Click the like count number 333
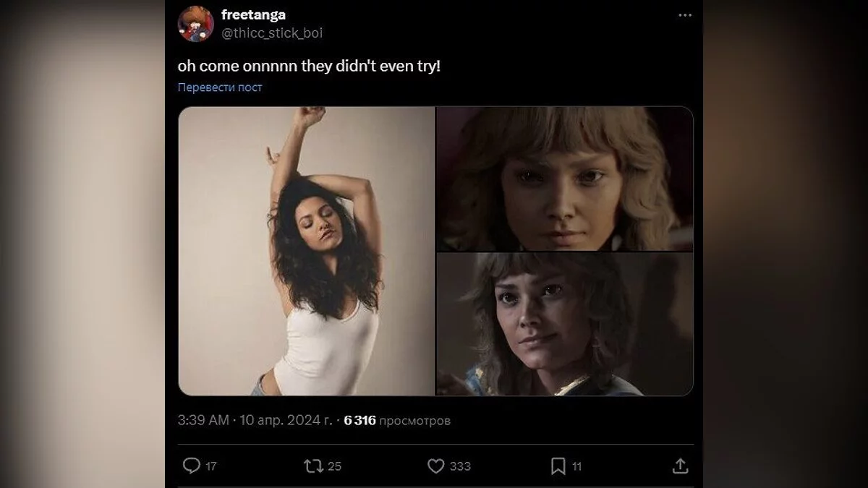 point(460,467)
